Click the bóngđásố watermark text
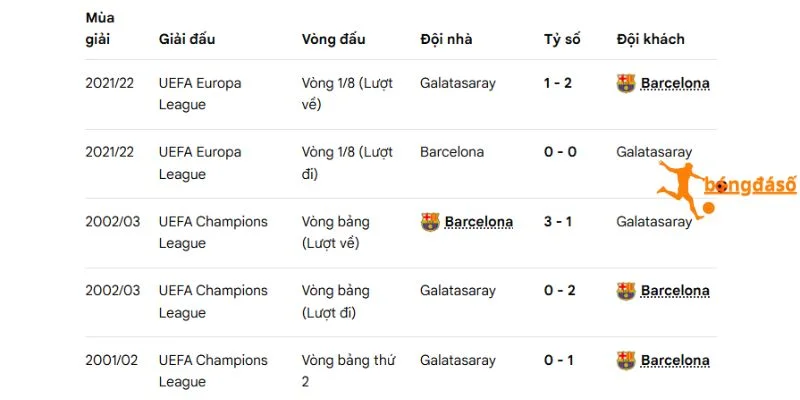 click(750, 186)
